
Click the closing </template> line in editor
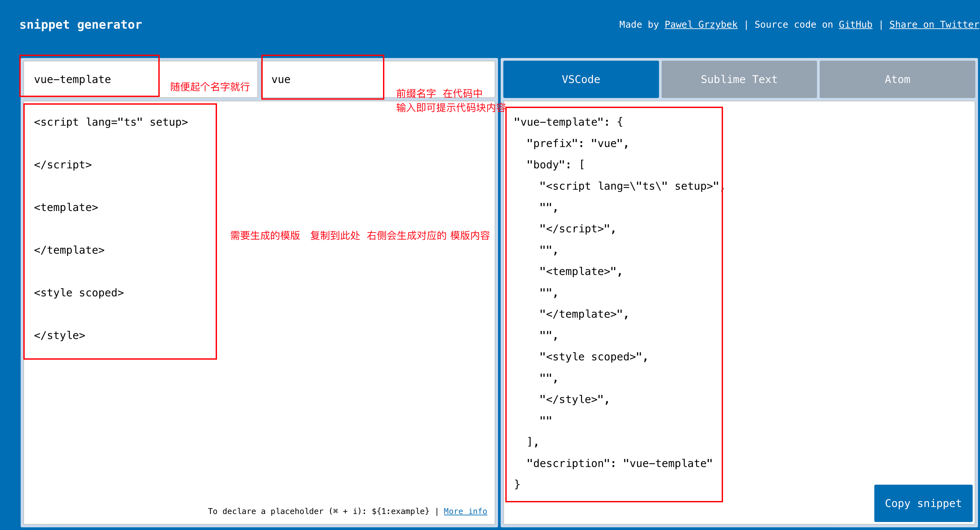pyautogui.click(x=69, y=250)
